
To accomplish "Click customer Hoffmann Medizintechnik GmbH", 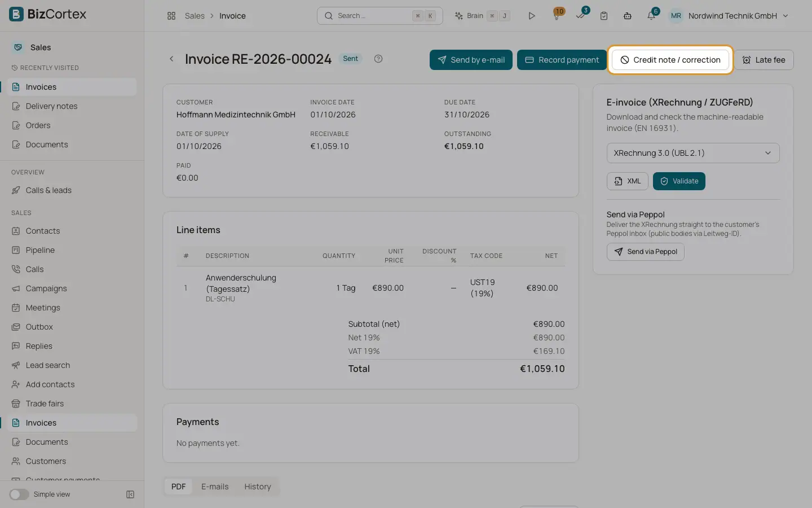I will [236, 115].
